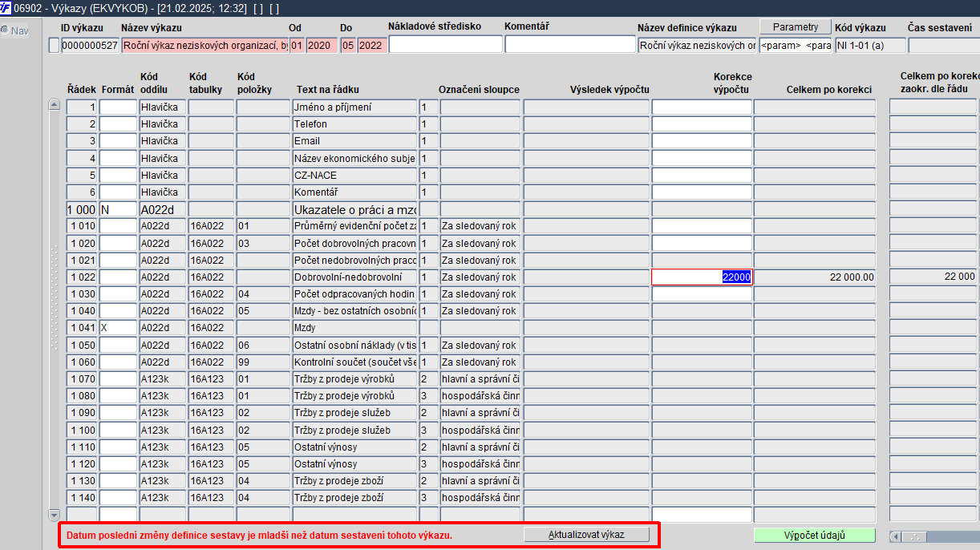Viewport: 980px width, 550px height.
Task: Open the Parametry button
Action: (x=796, y=27)
